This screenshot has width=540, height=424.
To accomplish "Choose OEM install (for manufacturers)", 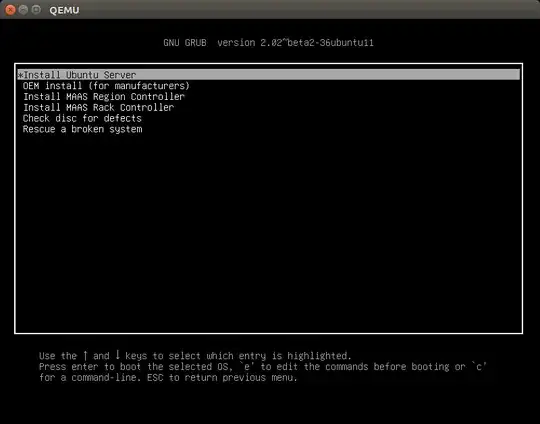I will (x=106, y=86).
